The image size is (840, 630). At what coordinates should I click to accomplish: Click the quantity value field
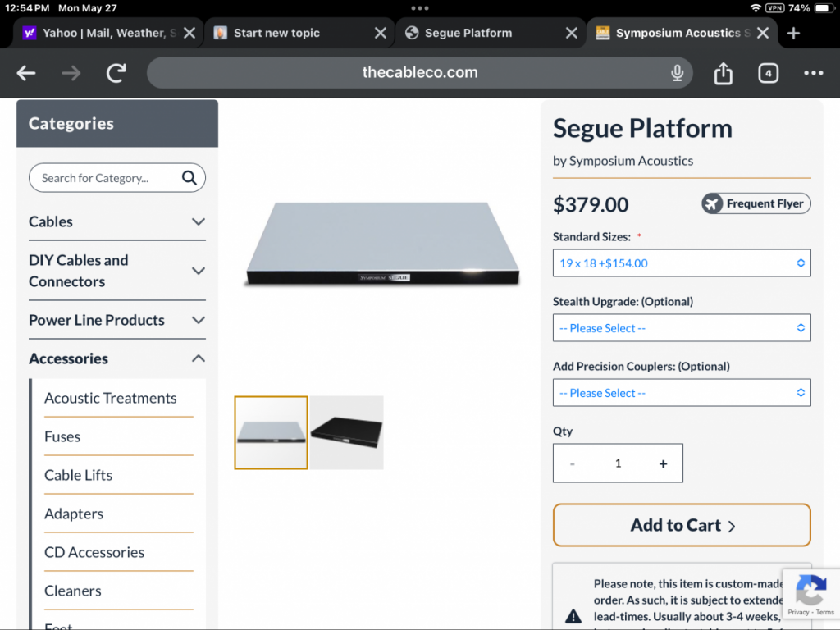(x=618, y=463)
